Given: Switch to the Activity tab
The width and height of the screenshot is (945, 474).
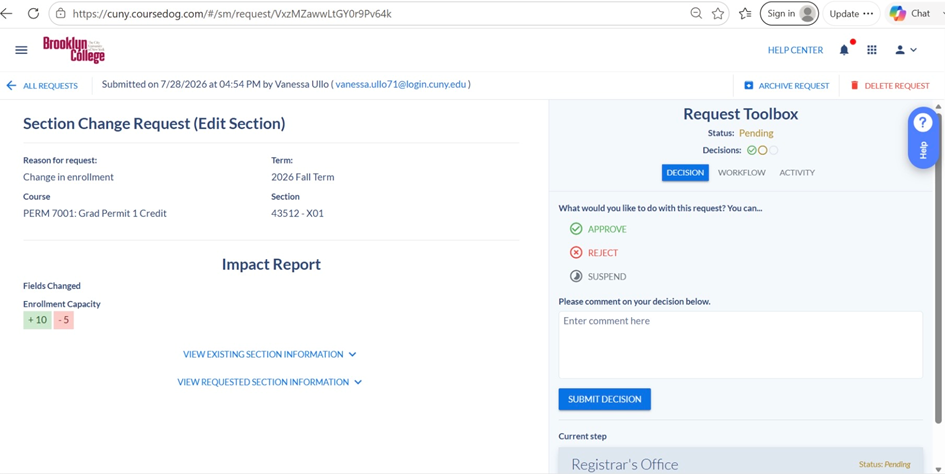Looking at the screenshot, I should pyautogui.click(x=797, y=172).
